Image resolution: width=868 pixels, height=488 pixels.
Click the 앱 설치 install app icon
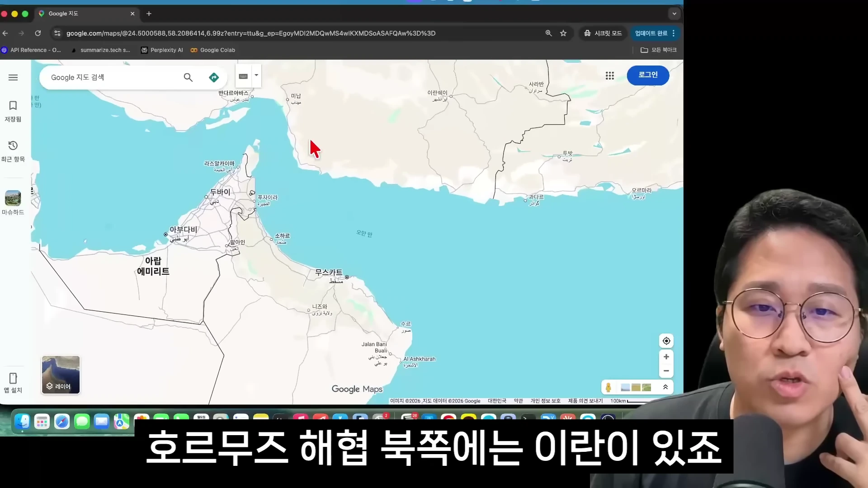tap(13, 383)
